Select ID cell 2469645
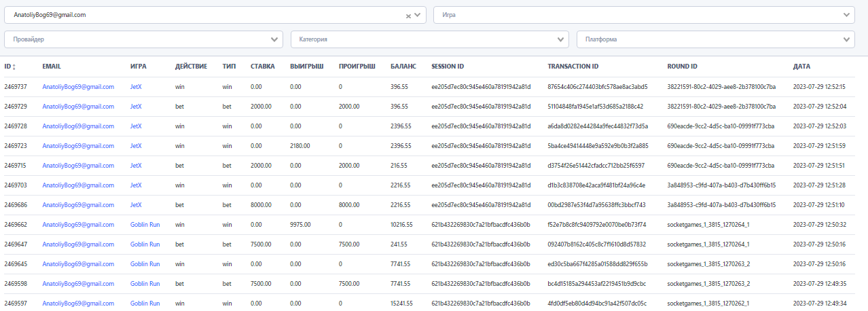The image size is (868, 311). (x=16, y=264)
